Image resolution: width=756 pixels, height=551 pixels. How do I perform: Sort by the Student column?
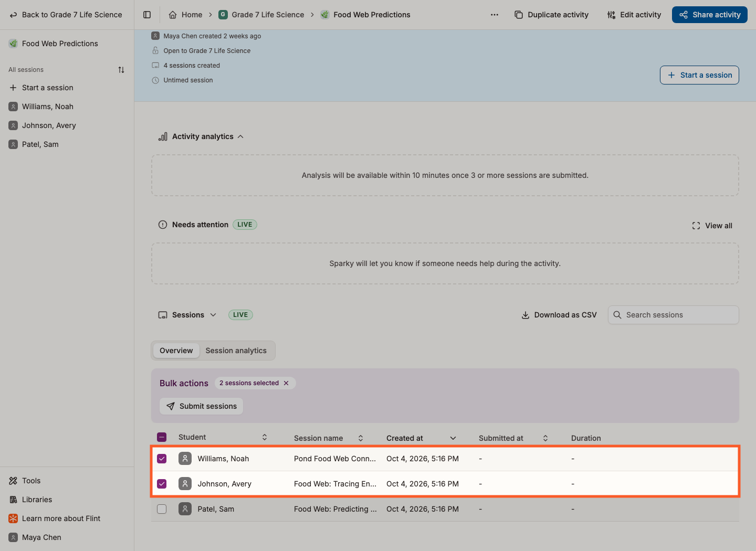(265, 437)
